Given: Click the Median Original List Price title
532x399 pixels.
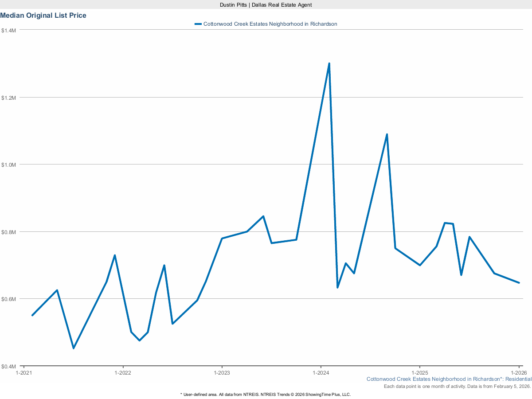Looking at the screenshot, I should tap(43, 15).
